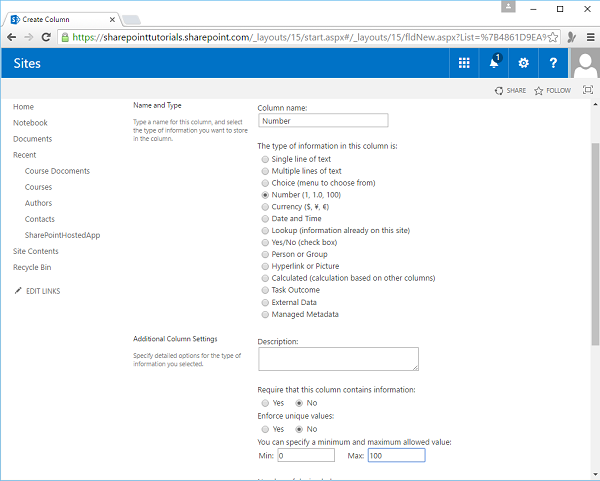Reload the page with refresh icon
600x481 pixels.
(46, 37)
